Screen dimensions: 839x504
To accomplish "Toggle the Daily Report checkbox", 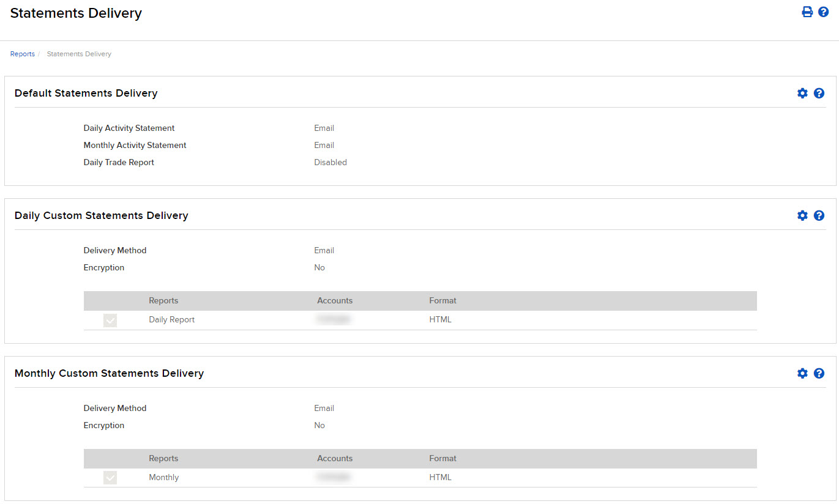I will [110, 320].
